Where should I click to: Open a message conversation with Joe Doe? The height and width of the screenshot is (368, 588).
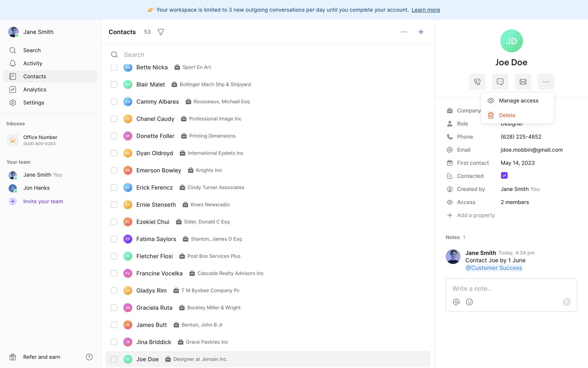pos(500,82)
